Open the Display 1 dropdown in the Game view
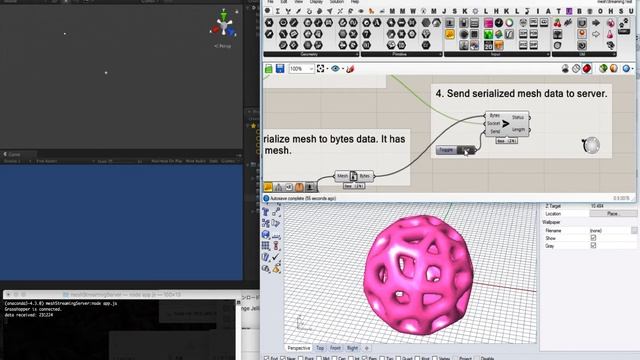640x360 pixels. tap(17, 161)
